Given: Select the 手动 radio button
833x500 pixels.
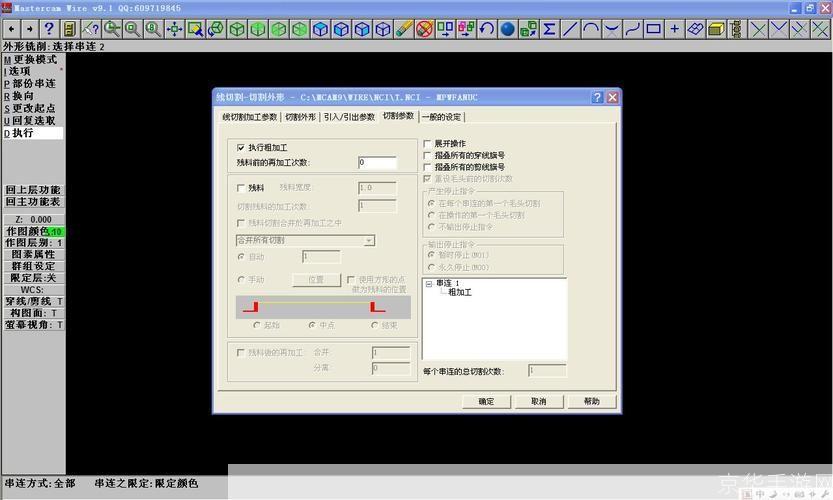Looking at the screenshot, I should click(x=241, y=279).
